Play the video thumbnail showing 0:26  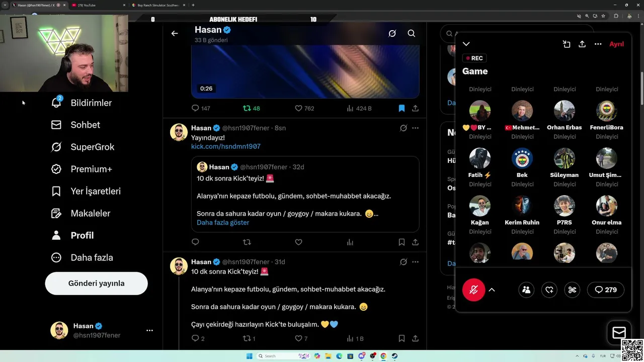click(x=305, y=71)
